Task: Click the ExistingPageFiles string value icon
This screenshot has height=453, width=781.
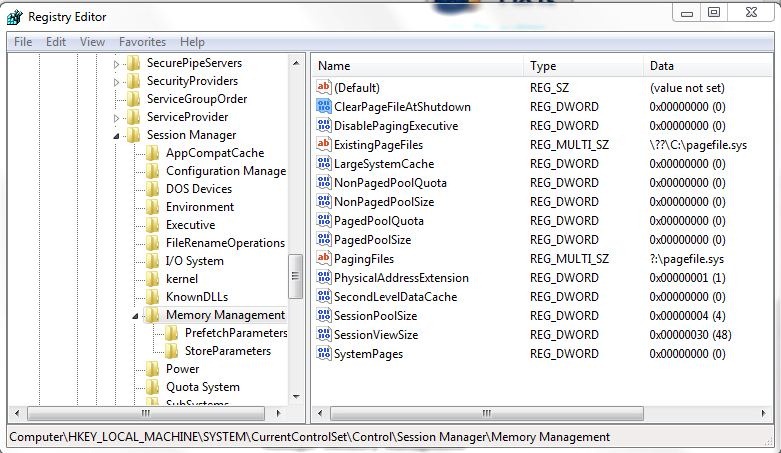Action: 323,145
